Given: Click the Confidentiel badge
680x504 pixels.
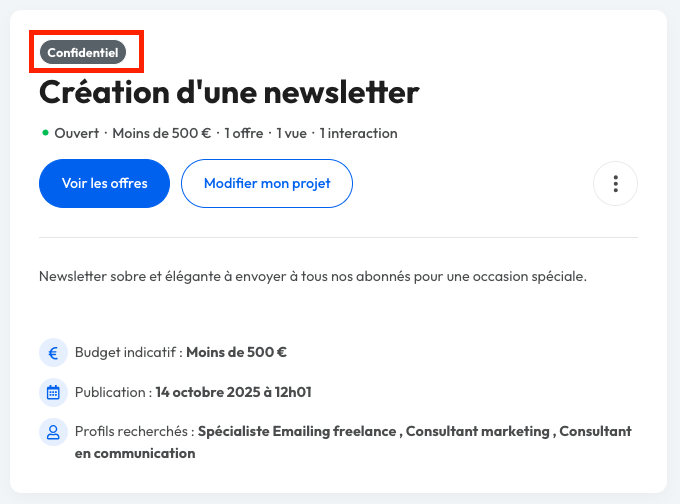Looking at the screenshot, I should pyautogui.click(x=83, y=51).
